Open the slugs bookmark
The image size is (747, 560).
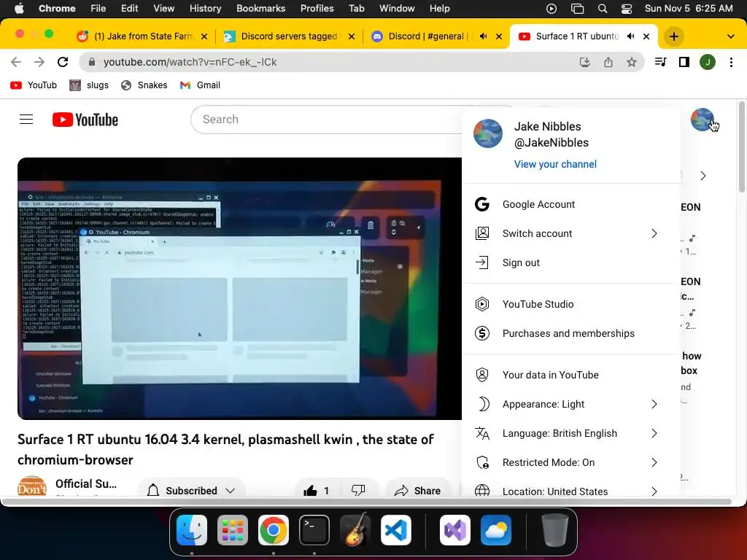tap(89, 85)
